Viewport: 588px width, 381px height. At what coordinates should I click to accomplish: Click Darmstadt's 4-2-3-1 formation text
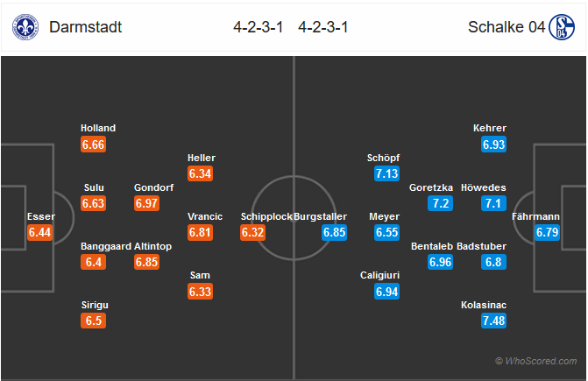[258, 27]
